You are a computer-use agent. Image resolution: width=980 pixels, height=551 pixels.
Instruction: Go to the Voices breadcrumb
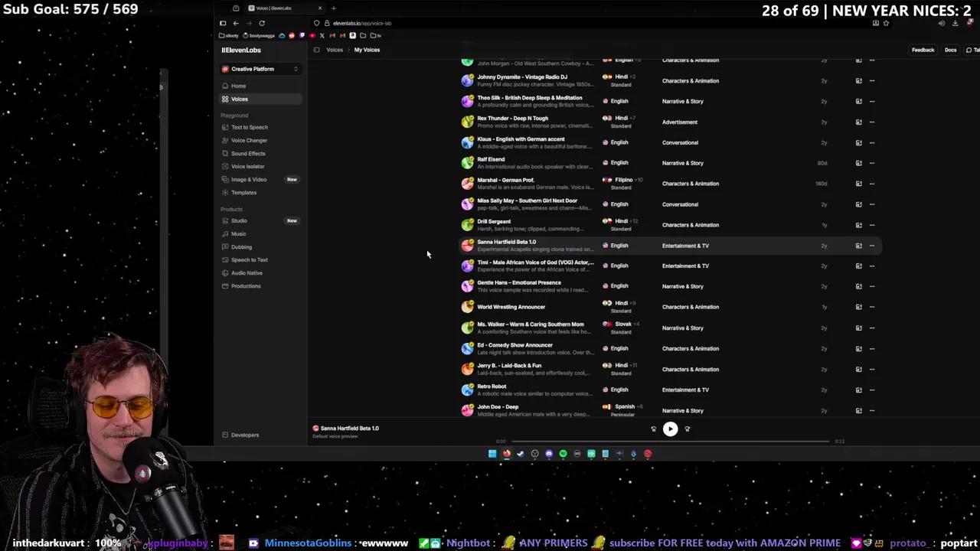click(335, 50)
